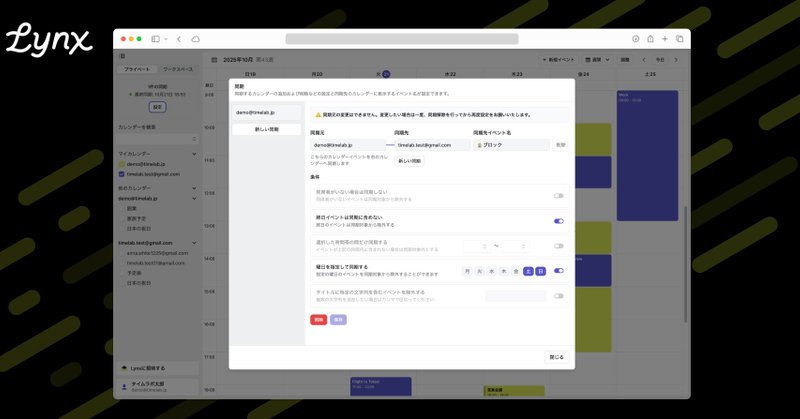Disable the day-of-week sync switch
The width and height of the screenshot is (800, 419).
[559, 270]
